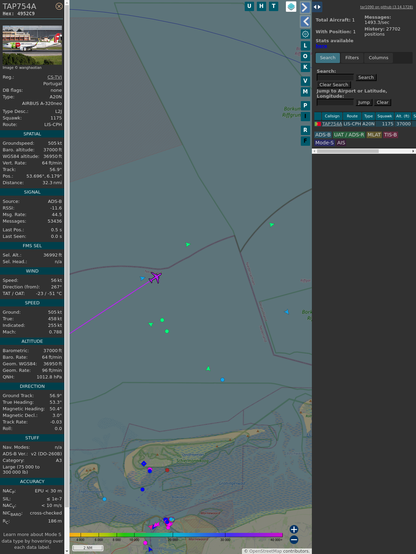Click the UAT / ADS-R legend label
416x554 pixels.
coord(348,135)
